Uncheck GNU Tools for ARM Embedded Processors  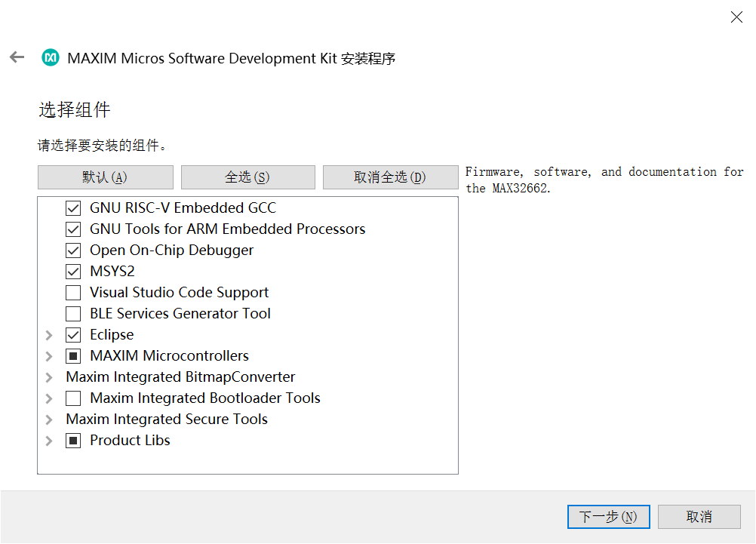click(x=73, y=229)
